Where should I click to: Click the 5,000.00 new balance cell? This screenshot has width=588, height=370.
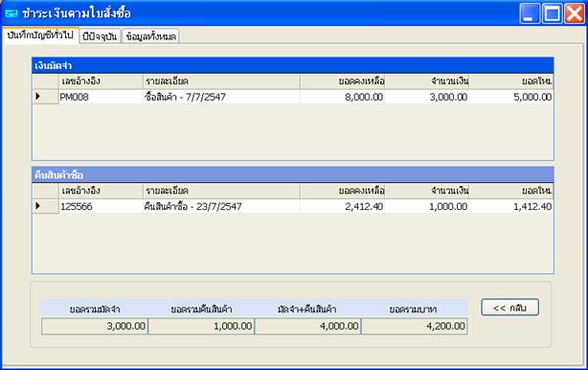coord(511,97)
